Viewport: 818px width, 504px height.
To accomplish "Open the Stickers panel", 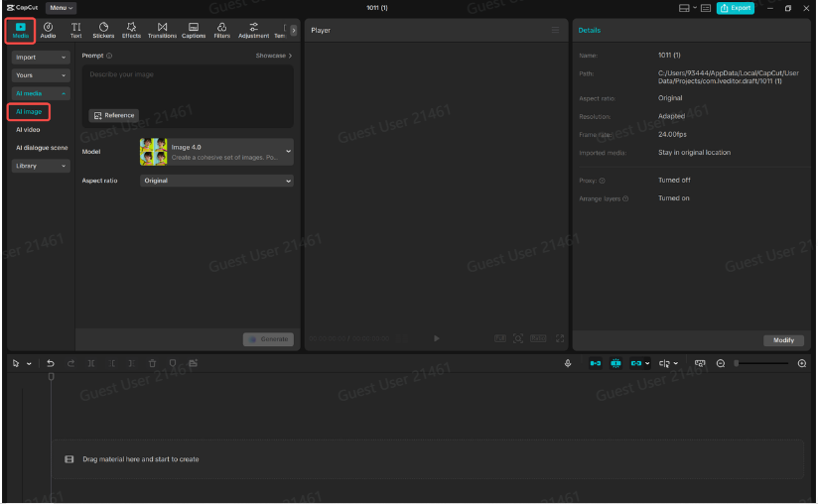I will 103,30.
